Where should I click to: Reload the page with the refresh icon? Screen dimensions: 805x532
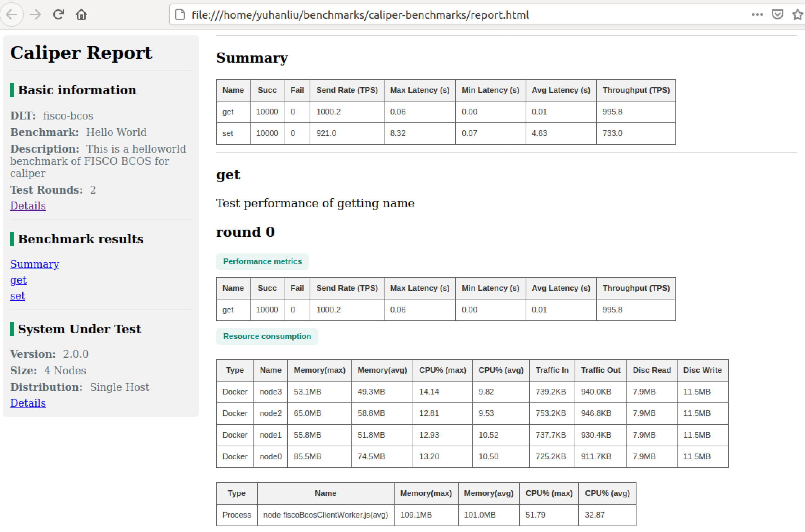[x=58, y=15]
